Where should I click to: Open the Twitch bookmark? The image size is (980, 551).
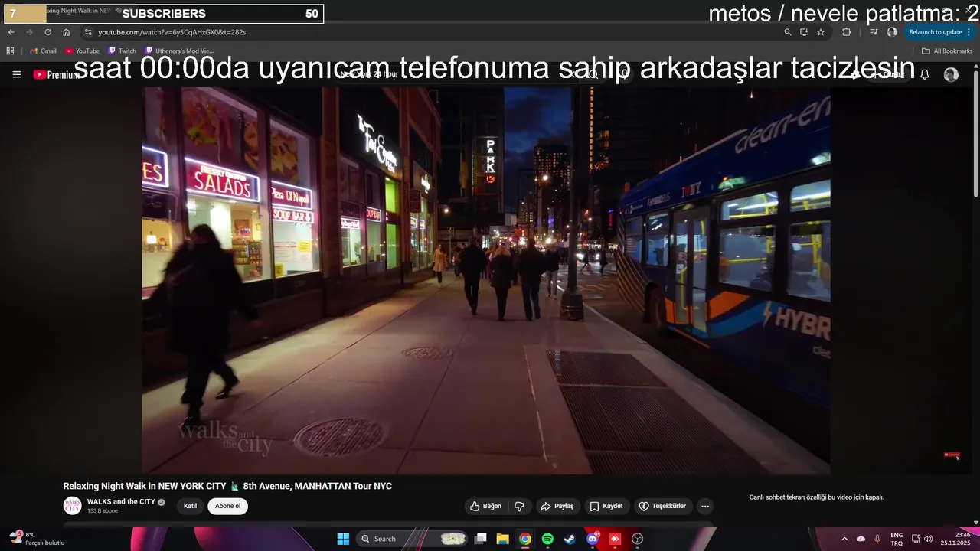coord(122,51)
